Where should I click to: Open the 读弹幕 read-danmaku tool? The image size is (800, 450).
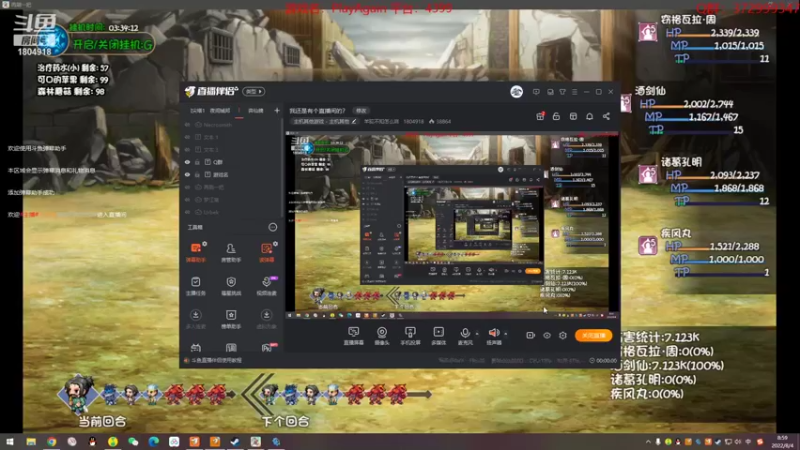pos(266,252)
